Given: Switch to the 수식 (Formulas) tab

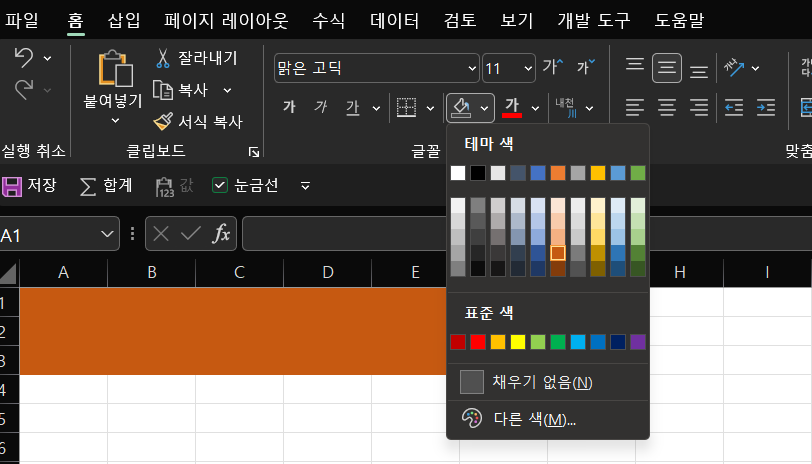Looking at the screenshot, I should [x=329, y=20].
